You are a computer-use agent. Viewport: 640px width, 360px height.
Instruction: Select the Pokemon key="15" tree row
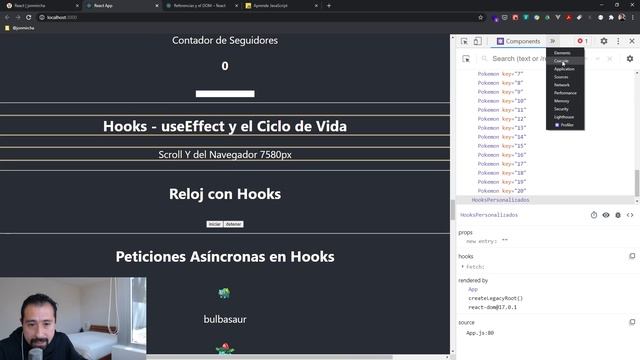(502, 146)
